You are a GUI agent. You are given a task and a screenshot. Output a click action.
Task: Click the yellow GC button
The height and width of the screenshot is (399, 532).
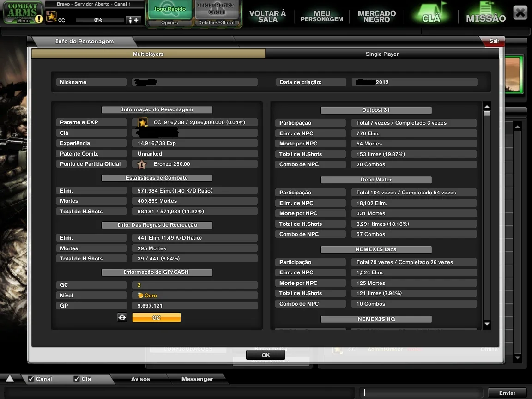pyautogui.click(x=157, y=318)
